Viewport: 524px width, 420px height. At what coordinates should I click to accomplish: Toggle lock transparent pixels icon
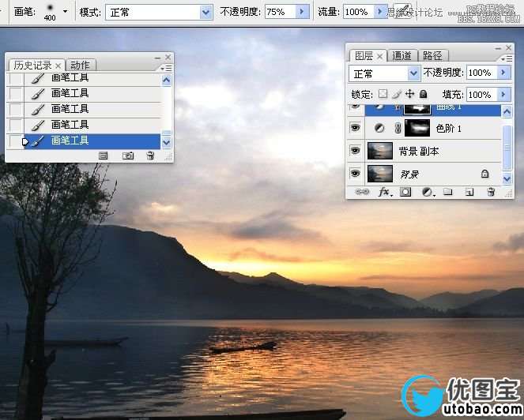click(383, 94)
